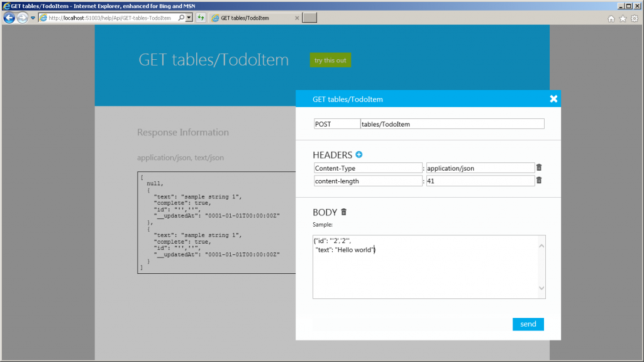Click the browser forward arrow

pos(22,18)
